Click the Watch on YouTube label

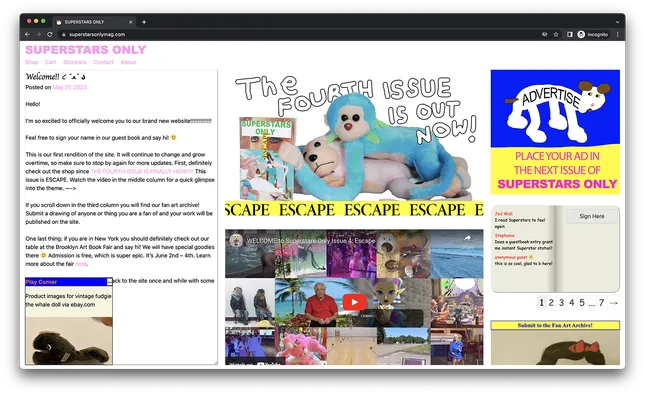[x=255, y=363]
